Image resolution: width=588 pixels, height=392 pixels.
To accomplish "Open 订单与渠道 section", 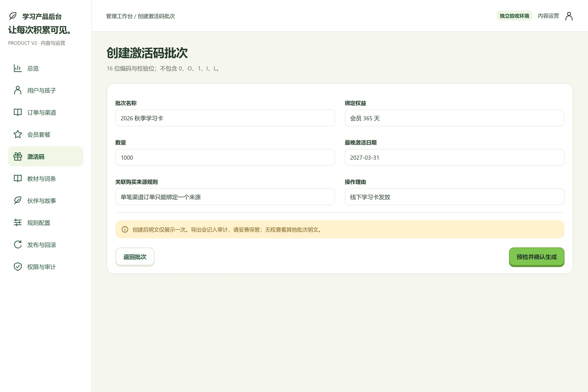I will coord(46,112).
